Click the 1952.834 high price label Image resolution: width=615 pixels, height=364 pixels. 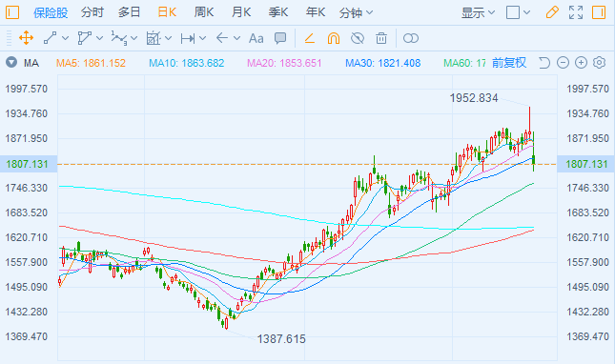pyautogui.click(x=474, y=98)
